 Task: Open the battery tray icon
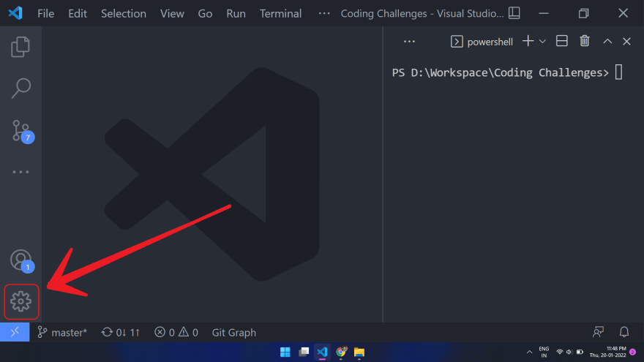pos(580,352)
